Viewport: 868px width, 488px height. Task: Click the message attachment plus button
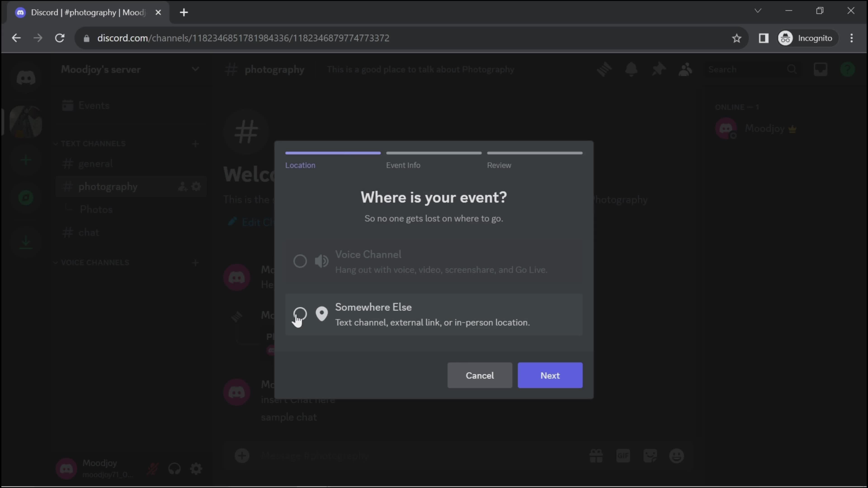(242, 456)
